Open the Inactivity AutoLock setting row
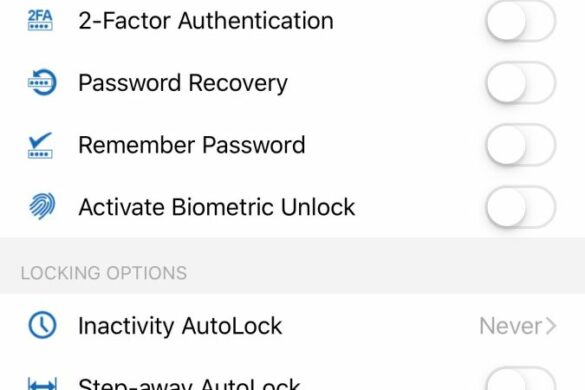 tap(292, 325)
